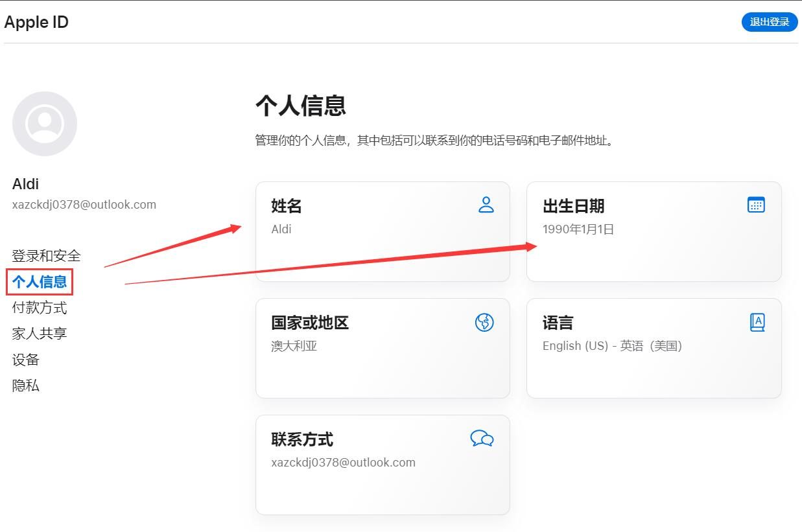Image resolution: width=802 pixels, height=532 pixels.
Task: Open the 姓名 card showing Aldi
Action: click(x=383, y=231)
